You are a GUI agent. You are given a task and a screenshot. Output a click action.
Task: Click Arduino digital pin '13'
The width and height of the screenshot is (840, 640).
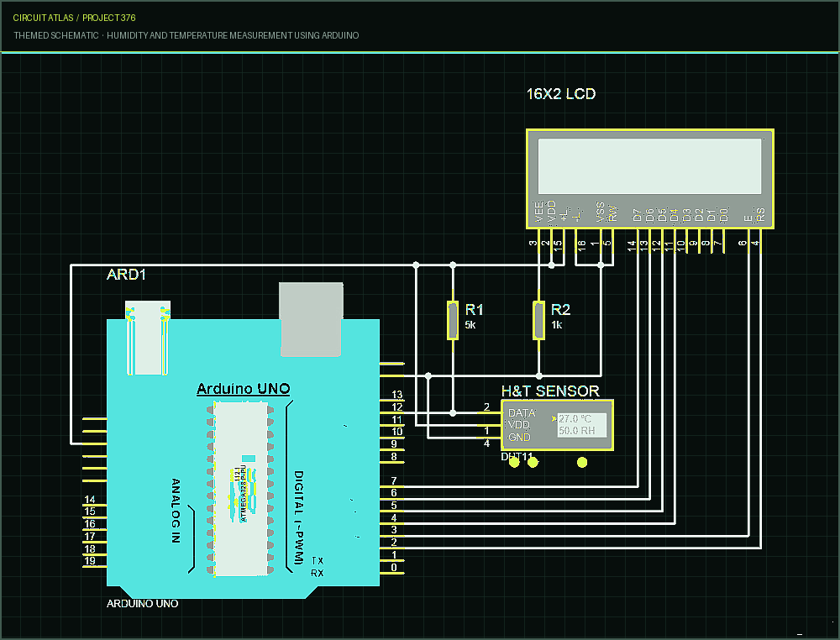pos(397,395)
